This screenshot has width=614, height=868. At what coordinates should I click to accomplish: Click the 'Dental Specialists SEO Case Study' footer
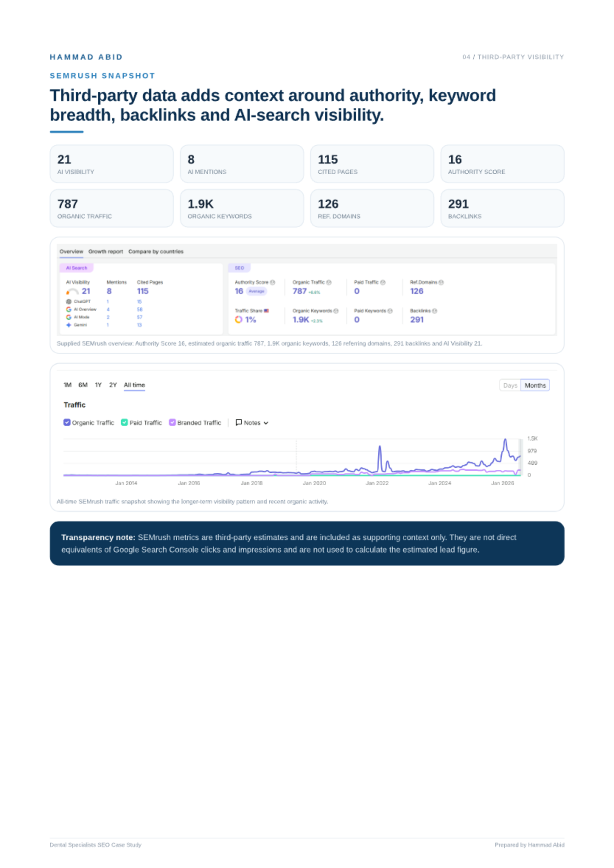pyautogui.click(x=96, y=844)
